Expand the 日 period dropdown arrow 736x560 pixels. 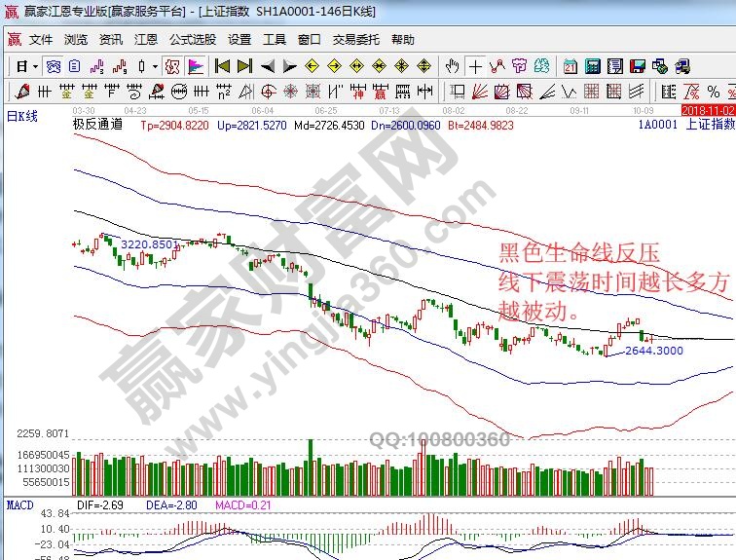pyautogui.click(x=35, y=66)
